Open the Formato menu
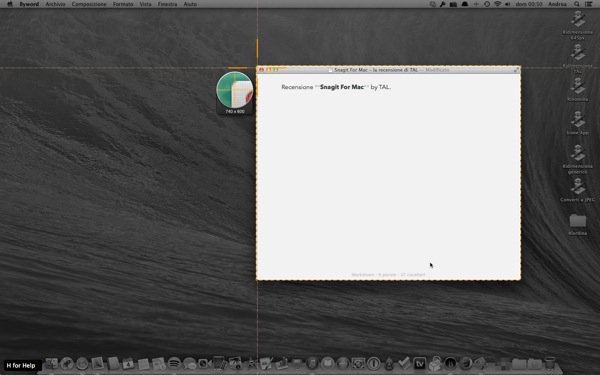Image resolution: width=600 pixels, height=375 pixels. [x=123, y=4]
